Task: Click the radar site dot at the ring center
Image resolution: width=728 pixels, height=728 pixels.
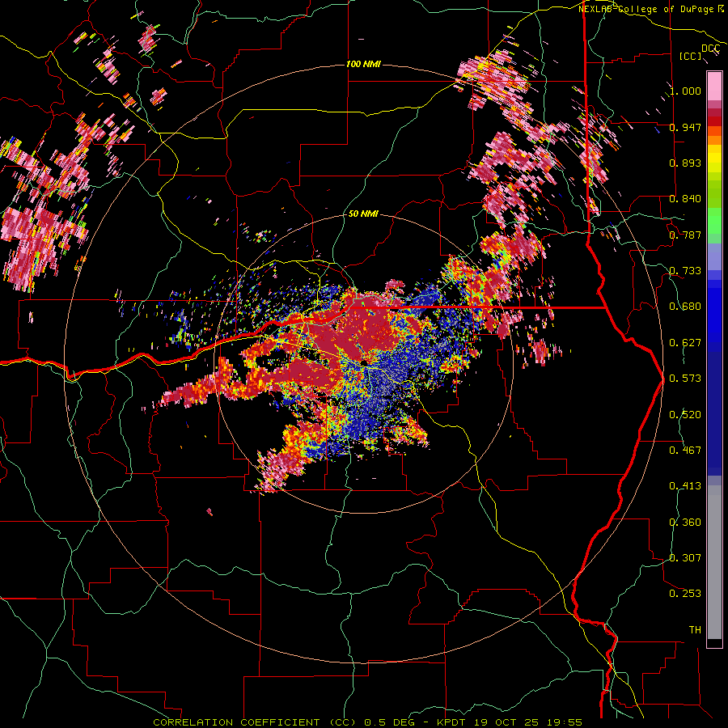Action: (x=363, y=362)
